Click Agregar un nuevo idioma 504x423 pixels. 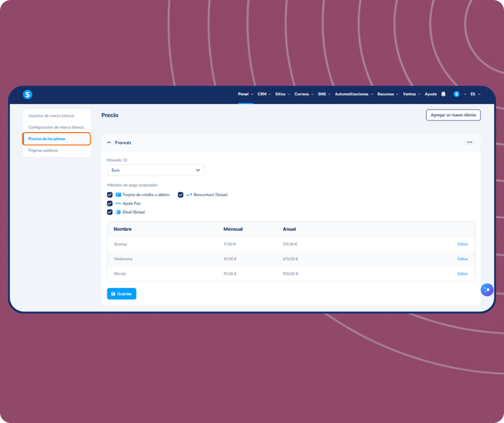pos(453,115)
